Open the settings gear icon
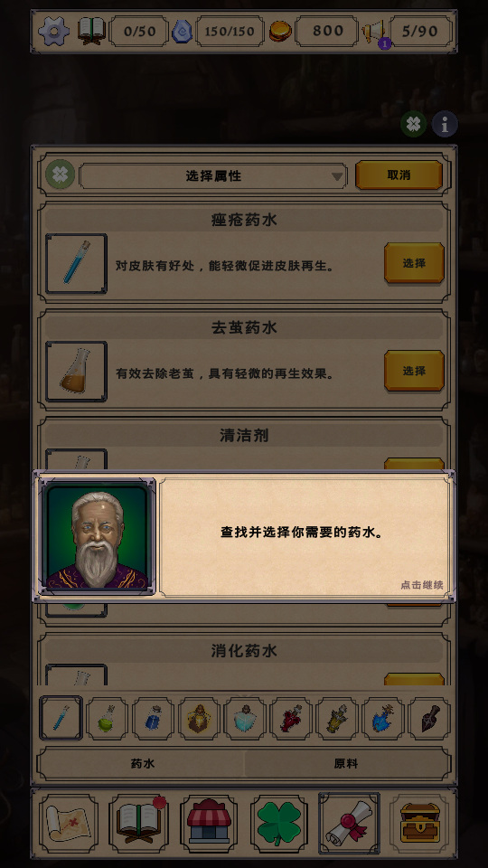 (53, 32)
